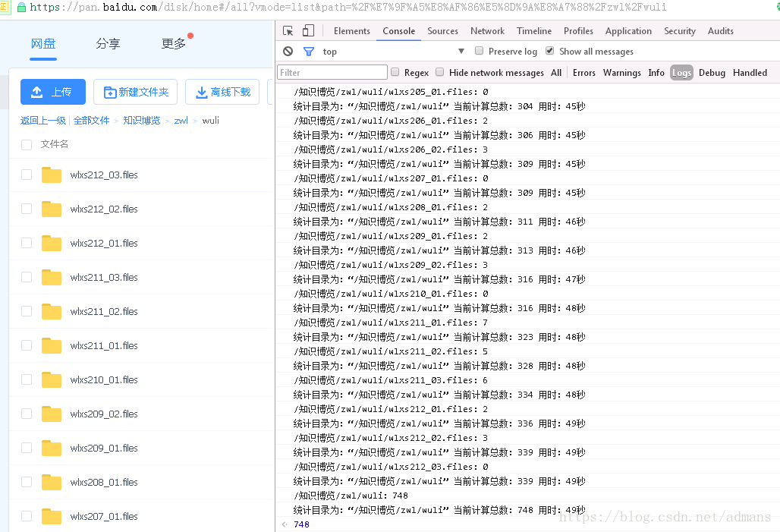Open the Audits tab
This screenshot has width=780, height=532.
click(720, 31)
